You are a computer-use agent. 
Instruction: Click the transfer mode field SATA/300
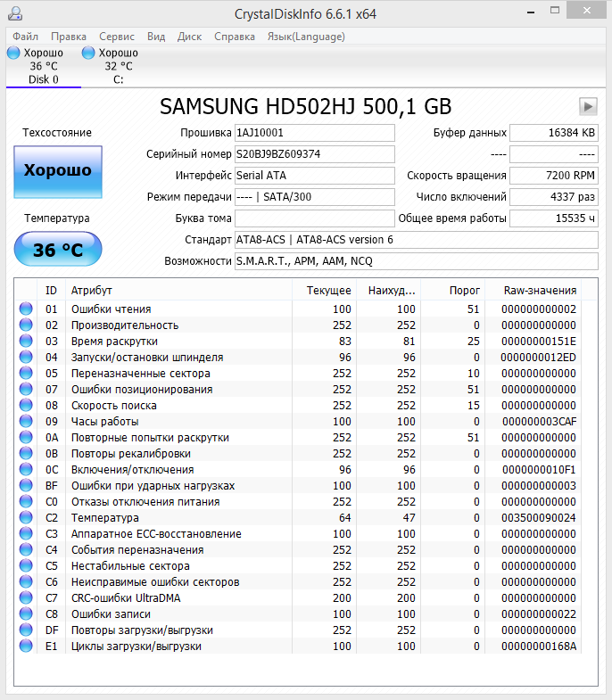[x=315, y=197]
